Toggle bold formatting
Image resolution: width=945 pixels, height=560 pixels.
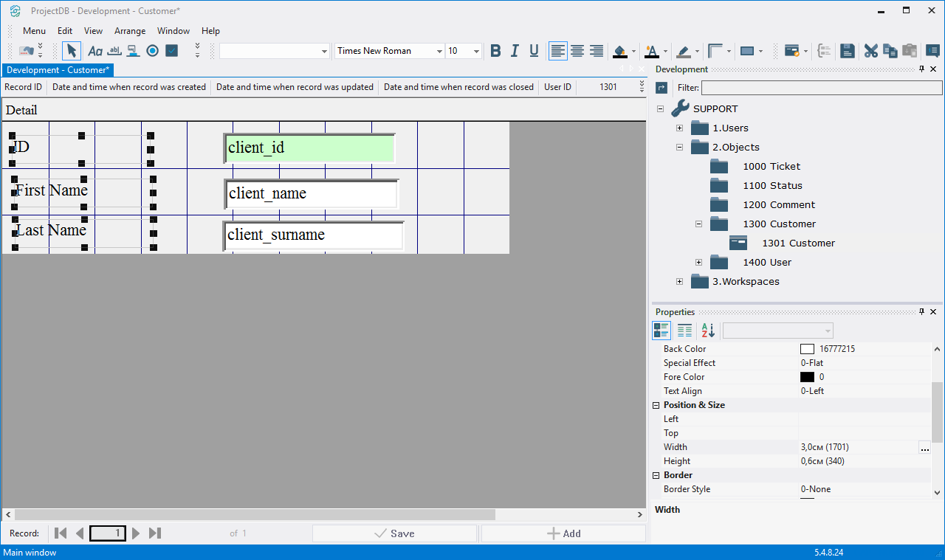[495, 51]
